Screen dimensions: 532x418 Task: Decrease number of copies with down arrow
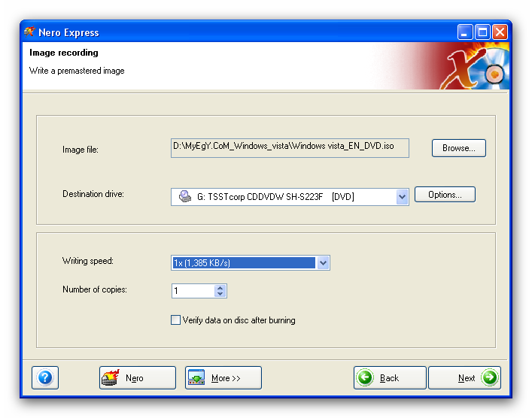[220, 294]
